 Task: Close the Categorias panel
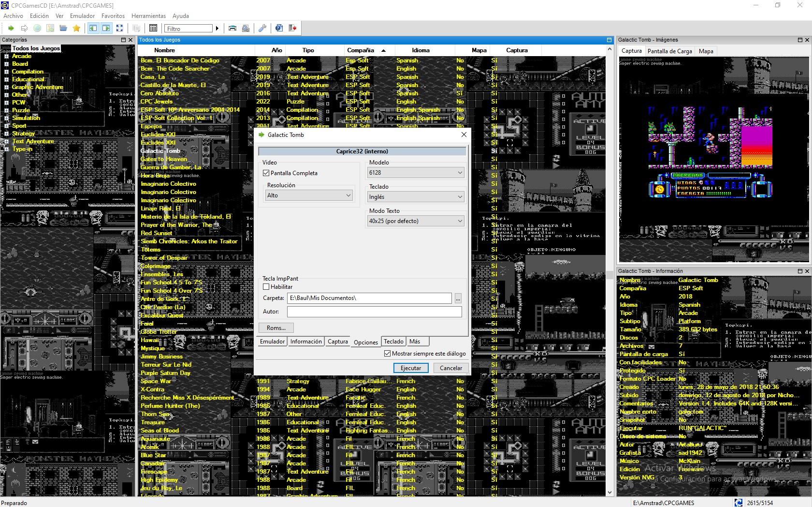[x=130, y=40]
